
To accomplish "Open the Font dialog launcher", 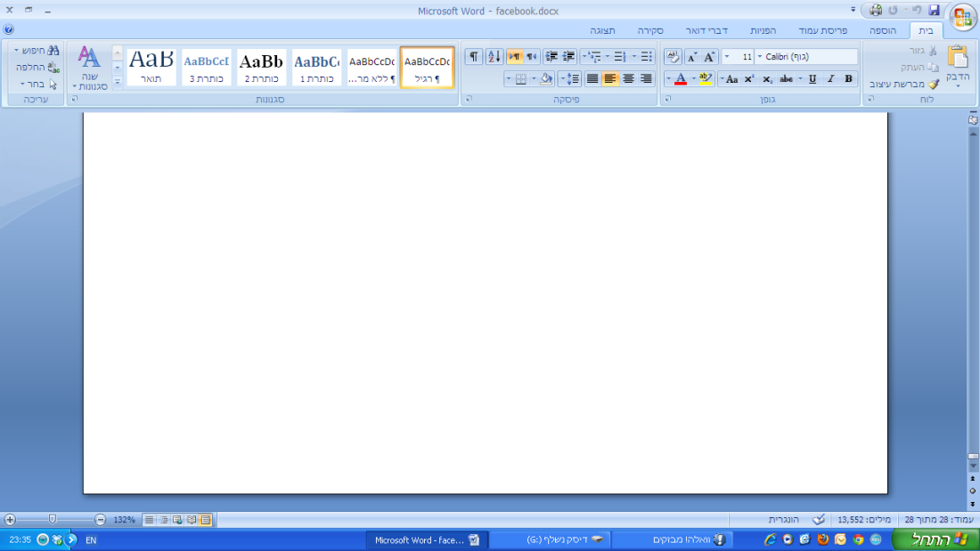I will pyautogui.click(x=667, y=100).
